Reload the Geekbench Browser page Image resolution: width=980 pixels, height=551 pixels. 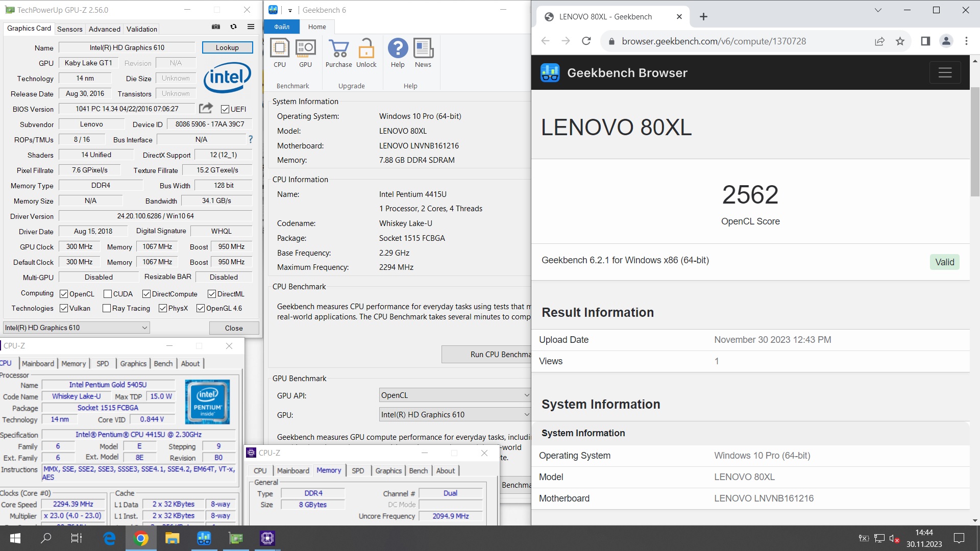coord(586,41)
